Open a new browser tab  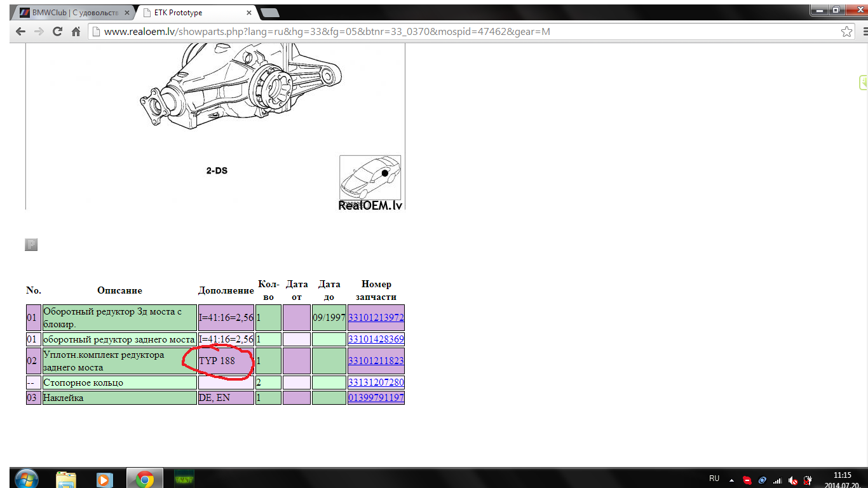270,13
